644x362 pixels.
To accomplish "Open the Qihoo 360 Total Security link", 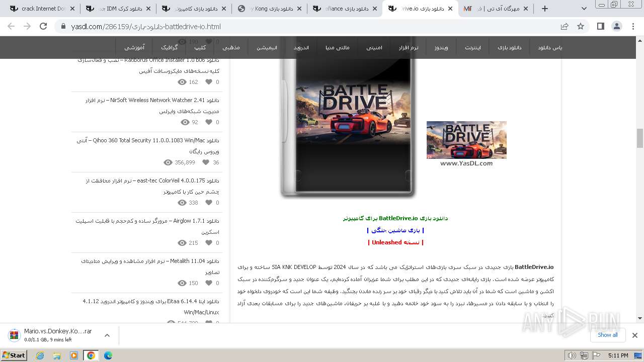I will click(148, 146).
